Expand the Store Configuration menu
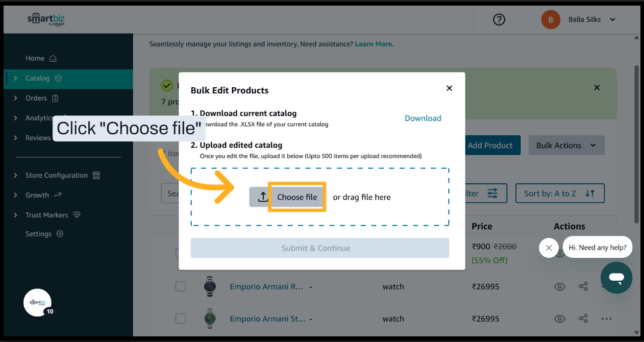The height and width of the screenshot is (342, 644). tap(57, 175)
